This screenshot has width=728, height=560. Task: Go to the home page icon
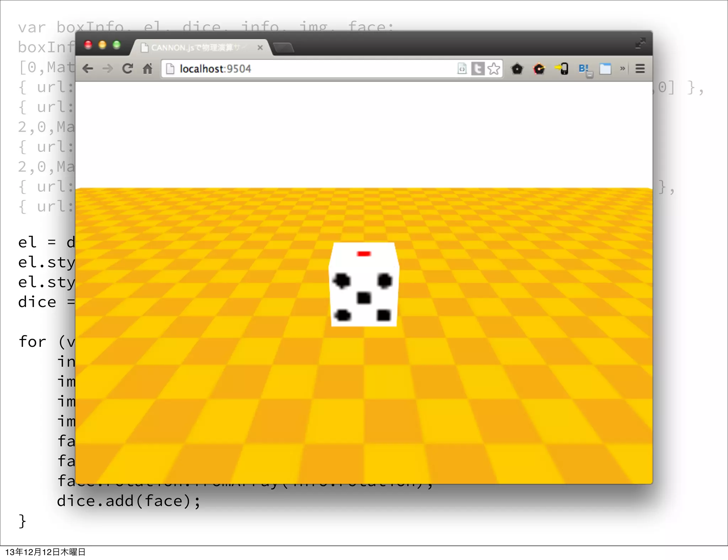pyautogui.click(x=148, y=69)
